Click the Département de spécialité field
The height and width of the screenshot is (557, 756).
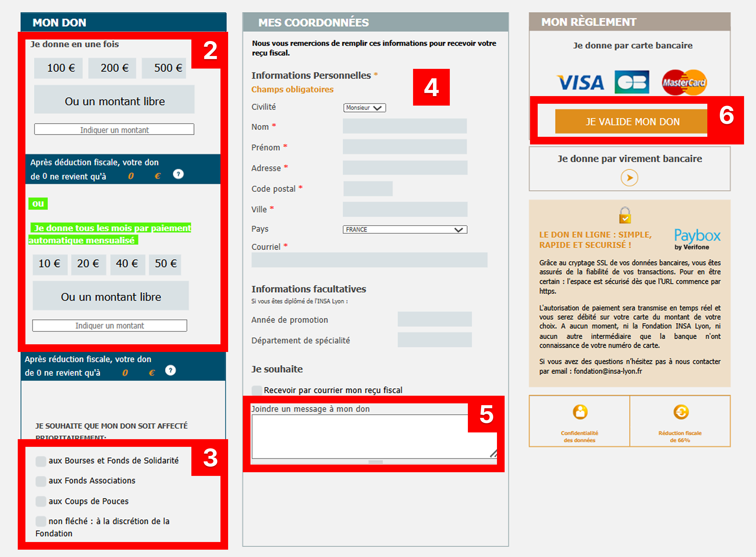pyautogui.click(x=435, y=340)
